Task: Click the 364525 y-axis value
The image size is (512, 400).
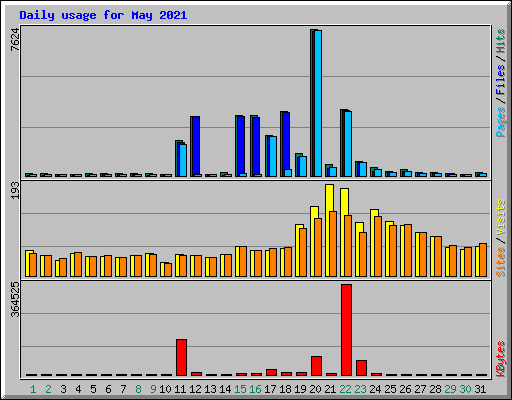Action: point(15,300)
